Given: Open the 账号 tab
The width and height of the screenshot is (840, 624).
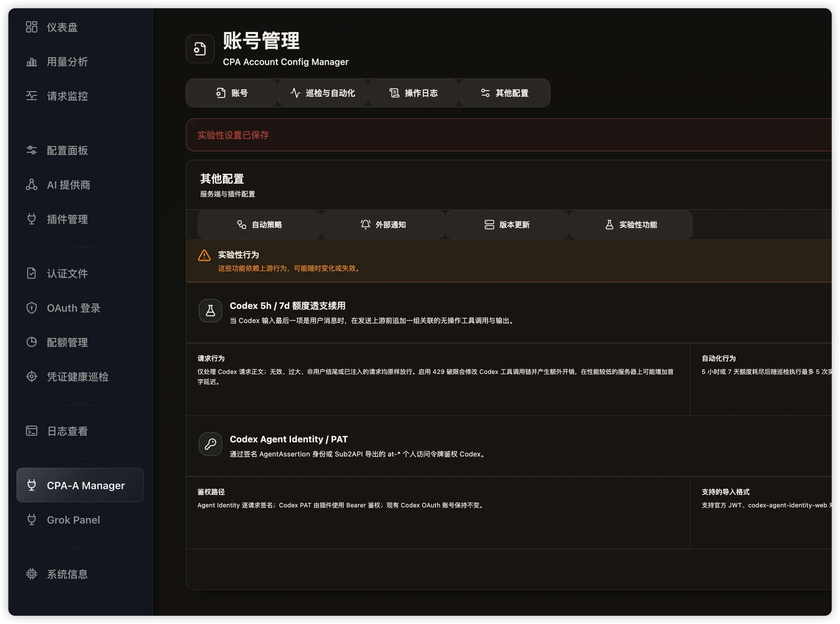Looking at the screenshot, I should click(232, 93).
